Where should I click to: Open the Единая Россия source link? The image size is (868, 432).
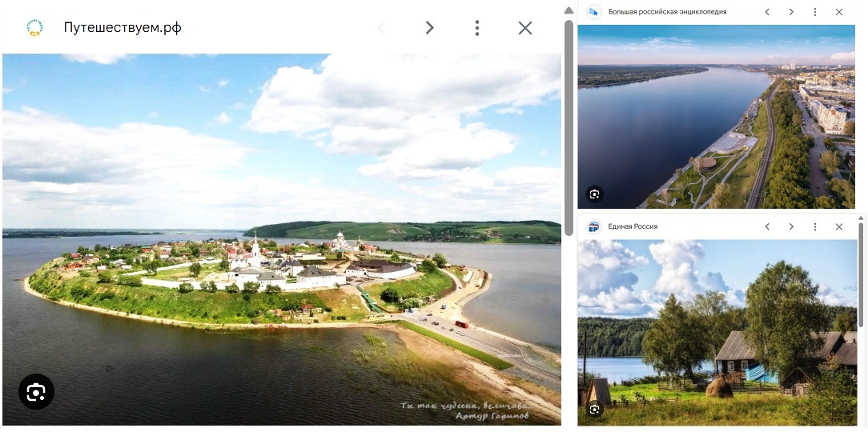tap(633, 226)
